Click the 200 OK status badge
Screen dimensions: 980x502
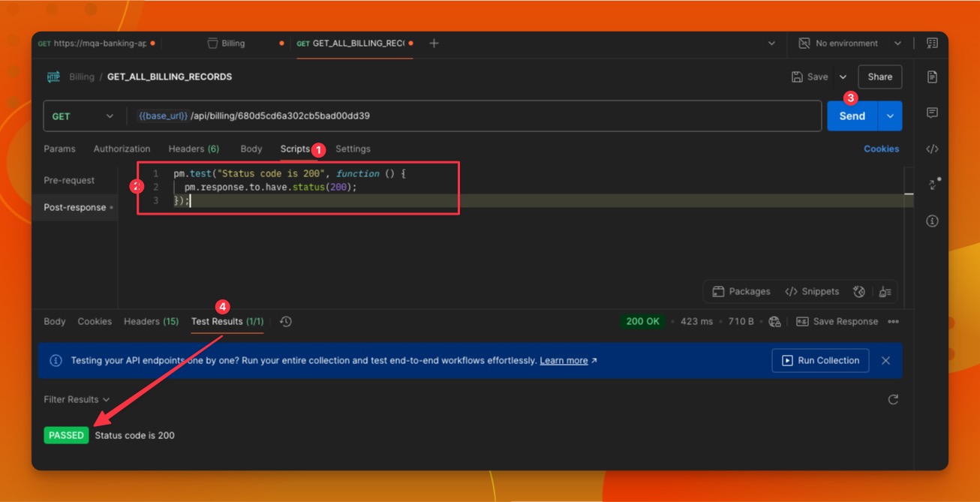(642, 321)
